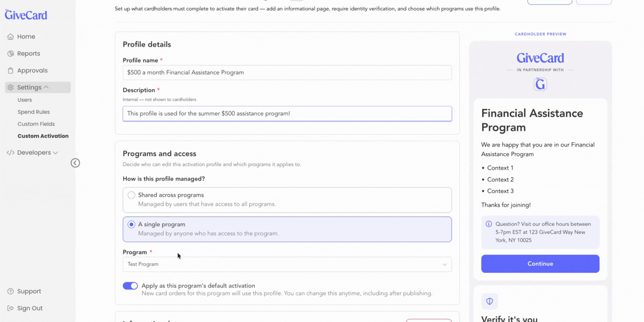This screenshot has width=644, height=322.
Task: Click the Developers code brackets icon
Action: tap(10, 153)
